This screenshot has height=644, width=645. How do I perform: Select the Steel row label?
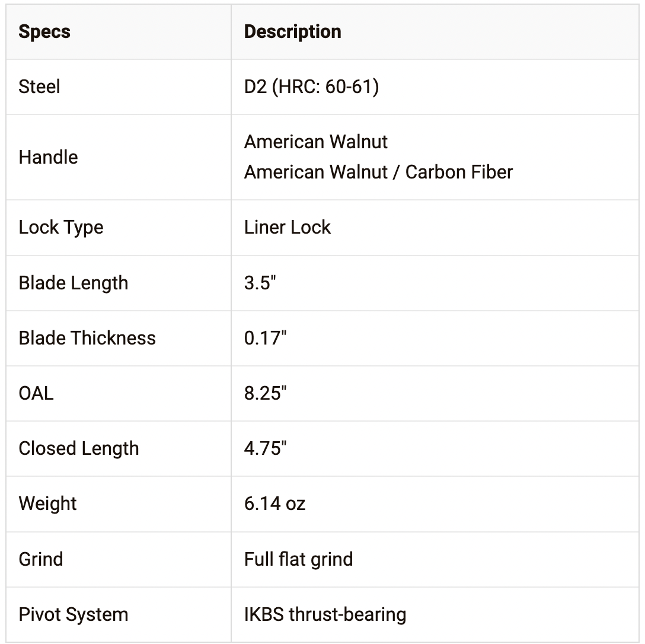[39, 87]
